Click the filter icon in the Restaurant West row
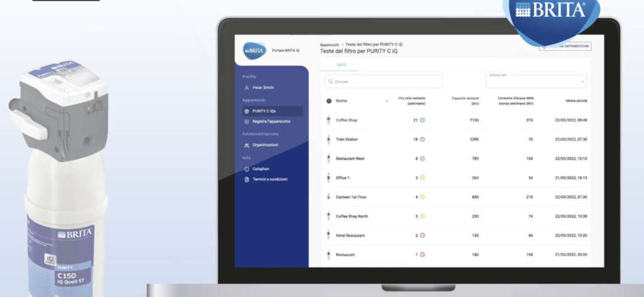 [328, 159]
